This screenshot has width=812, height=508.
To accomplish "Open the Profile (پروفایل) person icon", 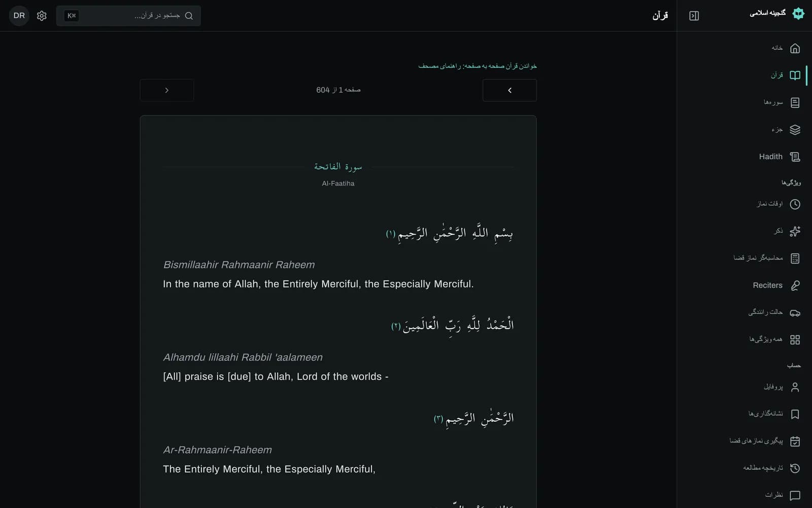I will 795,387.
